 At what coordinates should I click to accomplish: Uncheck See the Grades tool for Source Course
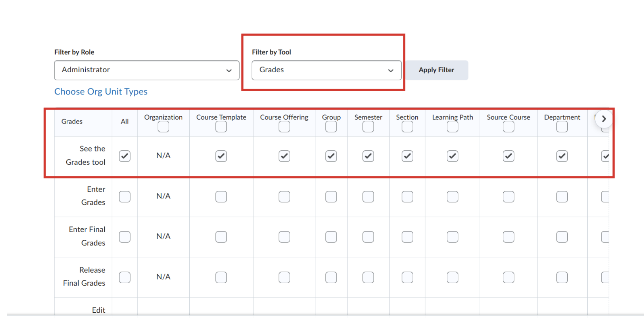click(509, 156)
